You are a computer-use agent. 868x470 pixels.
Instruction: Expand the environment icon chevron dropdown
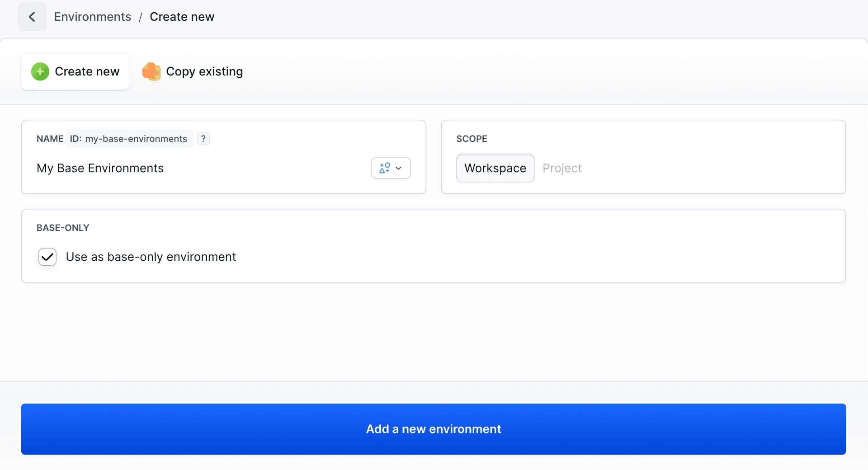pyautogui.click(x=398, y=168)
